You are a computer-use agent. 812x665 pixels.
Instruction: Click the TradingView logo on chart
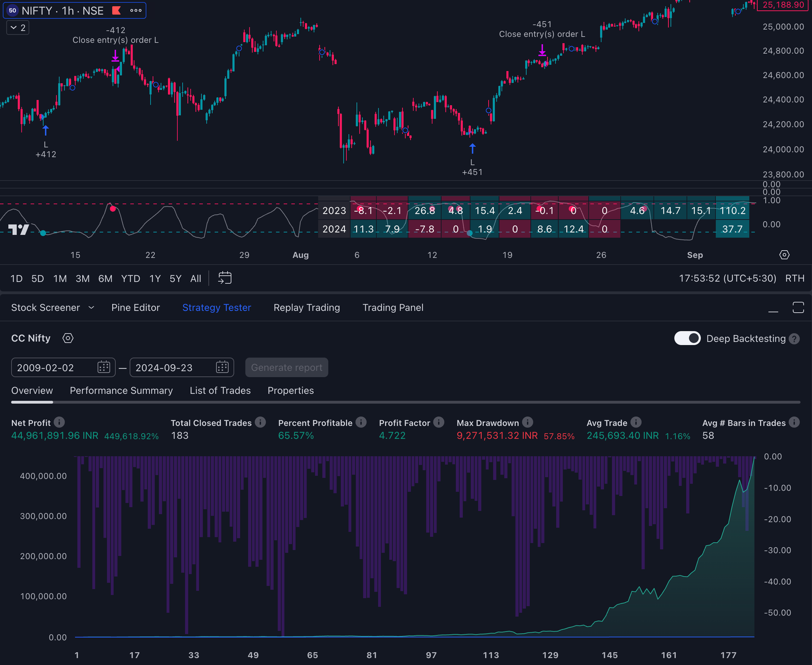[19, 229]
